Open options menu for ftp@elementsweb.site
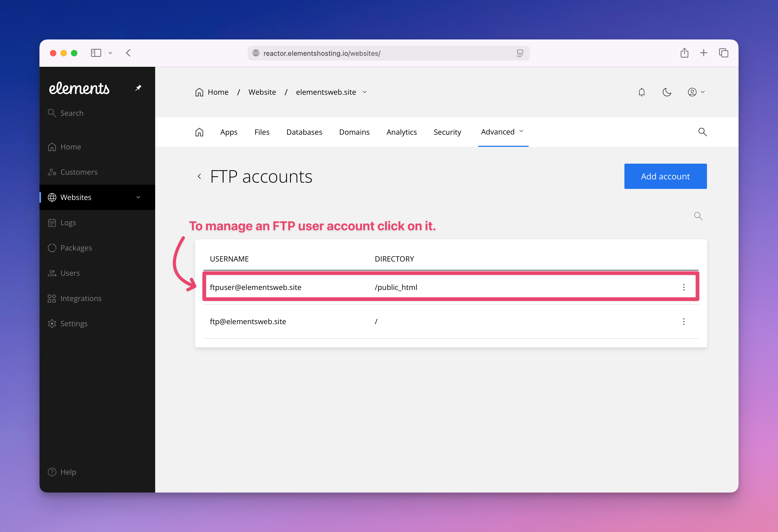Screen dimensions: 778x532 tap(684, 322)
